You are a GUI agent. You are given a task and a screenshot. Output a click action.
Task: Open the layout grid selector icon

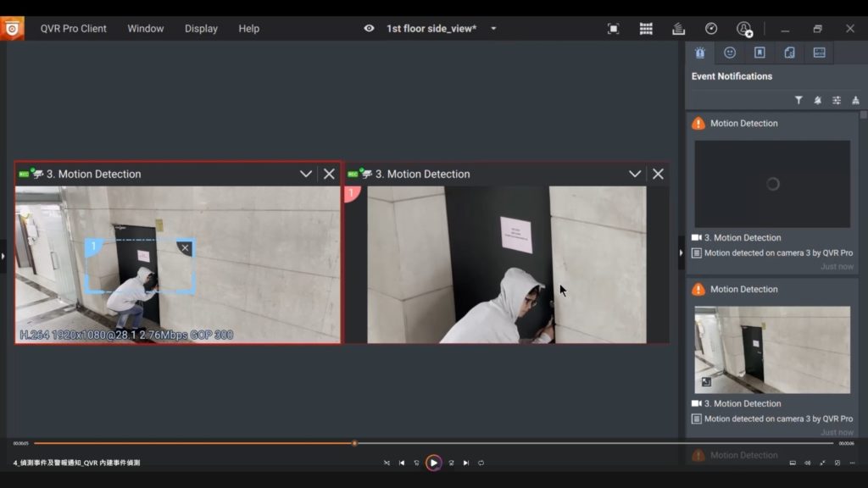646,29
